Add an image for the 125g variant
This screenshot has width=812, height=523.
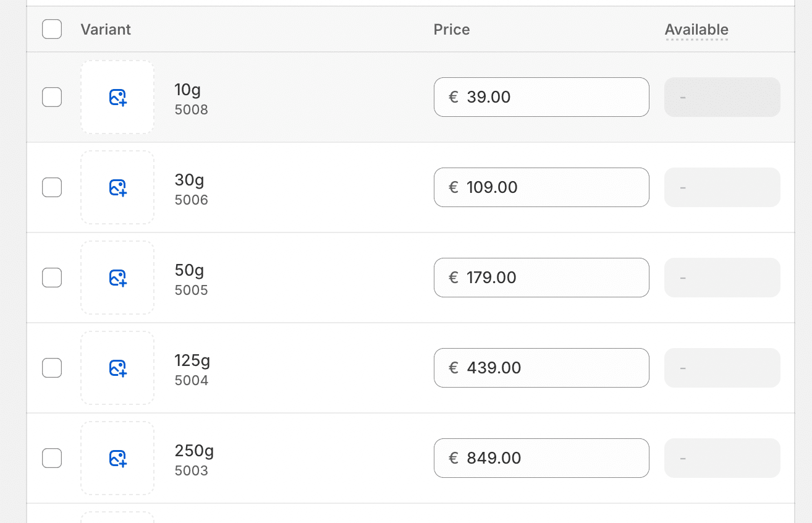point(117,368)
